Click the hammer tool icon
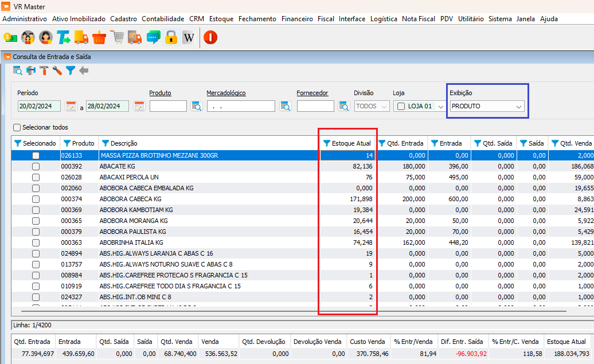Screen dimensions: 594x364 [44, 71]
